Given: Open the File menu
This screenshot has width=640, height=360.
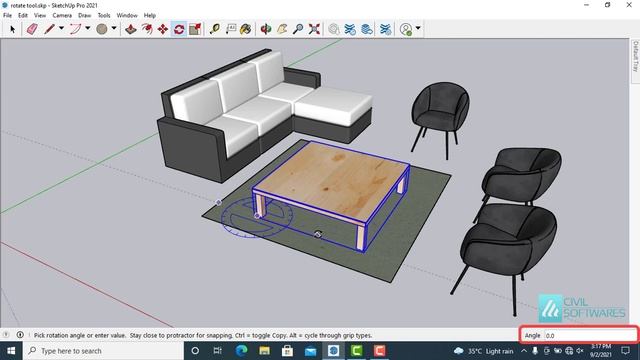Looking at the screenshot, I should tap(7, 16).
